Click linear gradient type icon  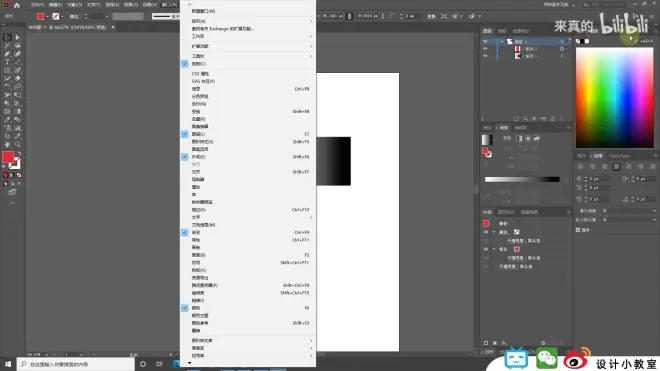519,139
